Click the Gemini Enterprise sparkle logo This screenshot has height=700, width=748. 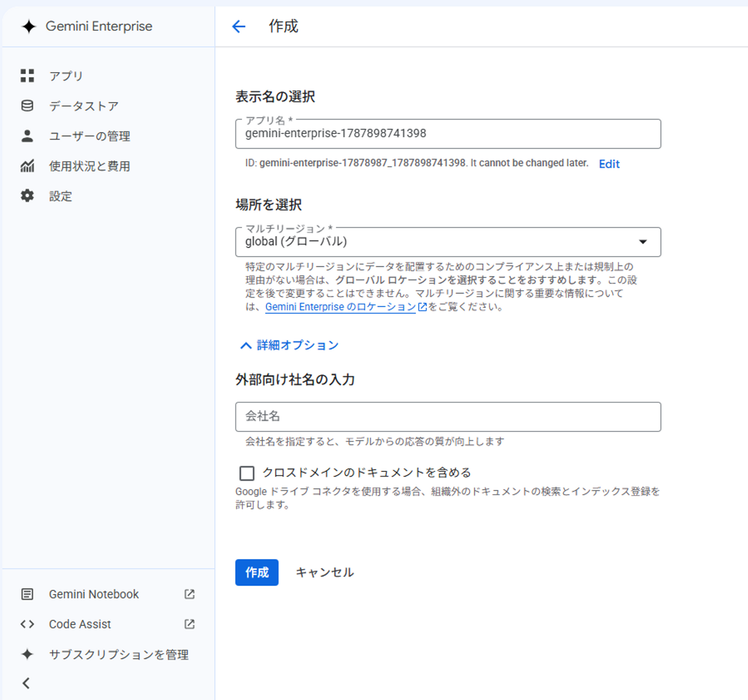(29, 27)
